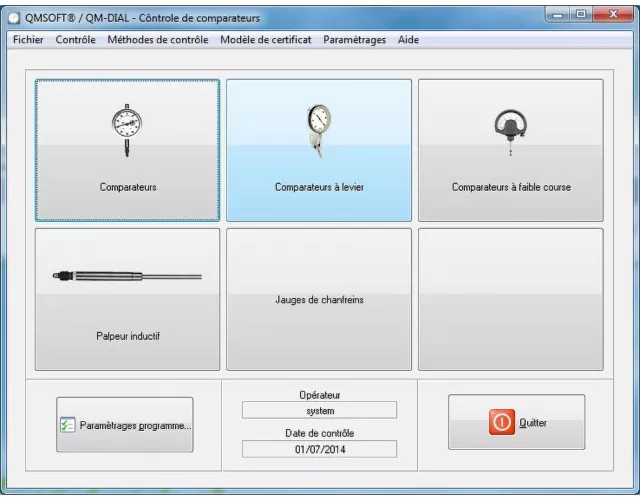Click the QM-DIAL title bar app icon
Image resolution: width=640 pixels, height=500 pixels.
(14, 18)
